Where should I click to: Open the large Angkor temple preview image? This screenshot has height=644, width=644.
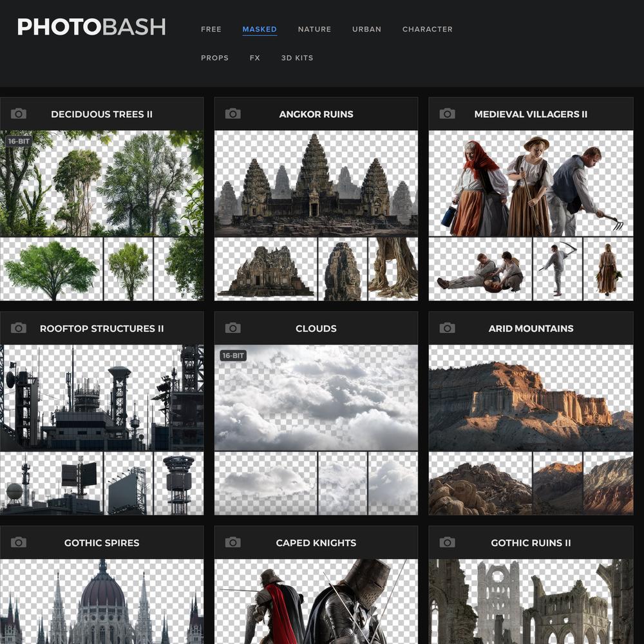click(316, 183)
